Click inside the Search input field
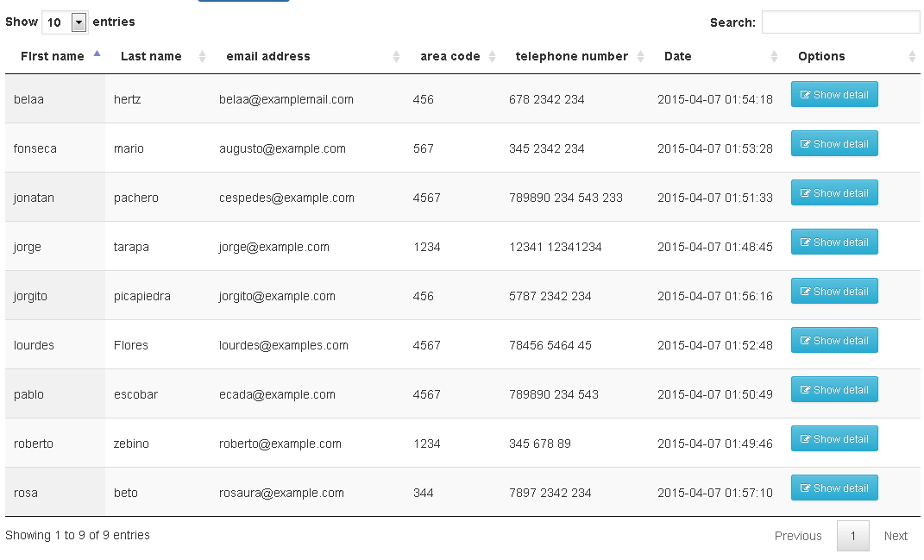The image size is (924, 560). click(x=840, y=22)
